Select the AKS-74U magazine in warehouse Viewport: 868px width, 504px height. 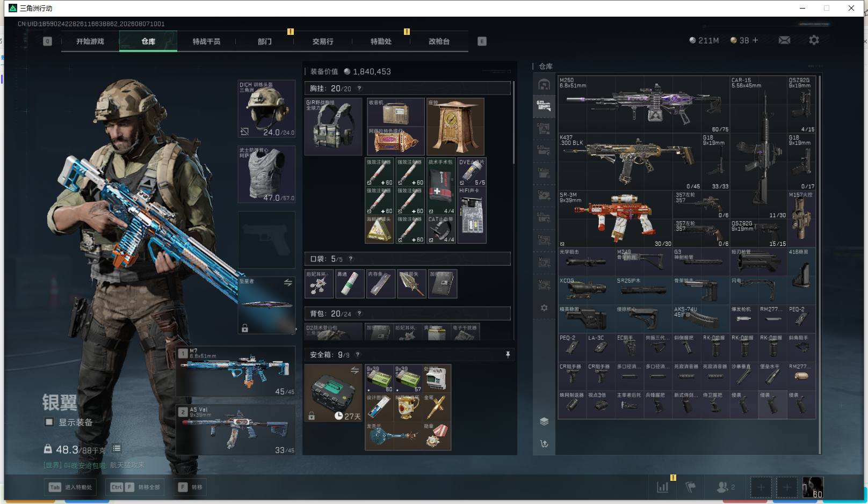(701, 319)
